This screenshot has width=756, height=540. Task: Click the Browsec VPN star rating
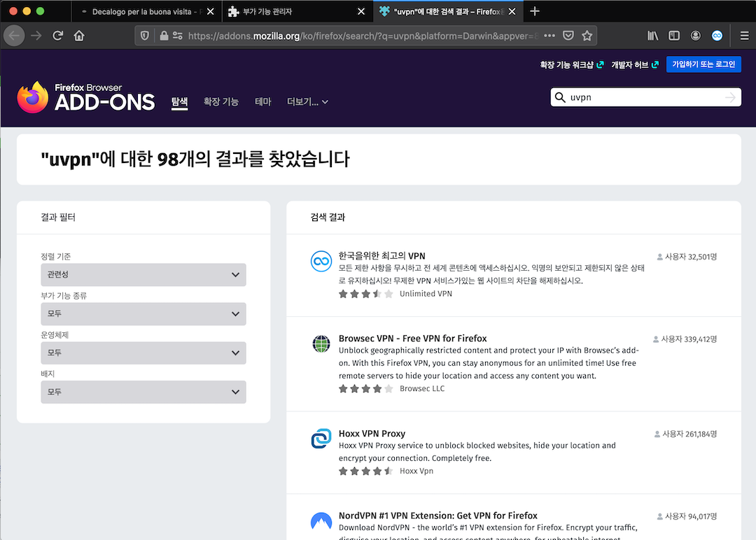[x=366, y=389]
